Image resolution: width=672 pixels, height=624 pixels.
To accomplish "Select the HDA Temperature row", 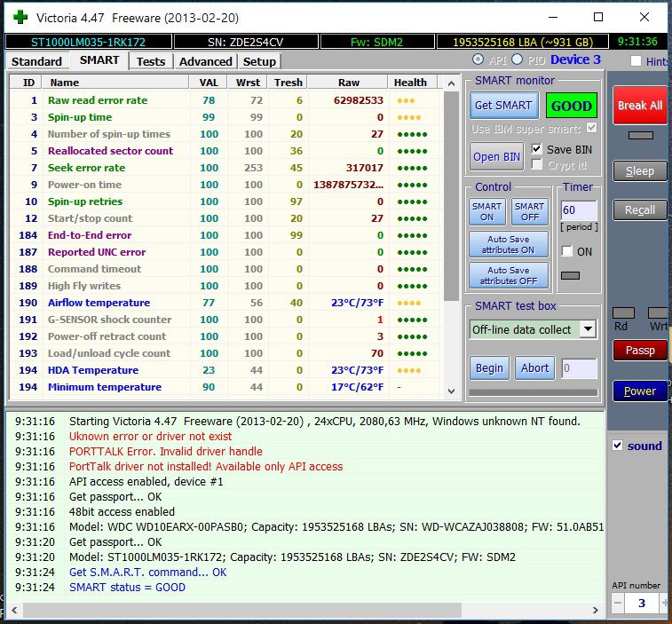I will pos(226,370).
